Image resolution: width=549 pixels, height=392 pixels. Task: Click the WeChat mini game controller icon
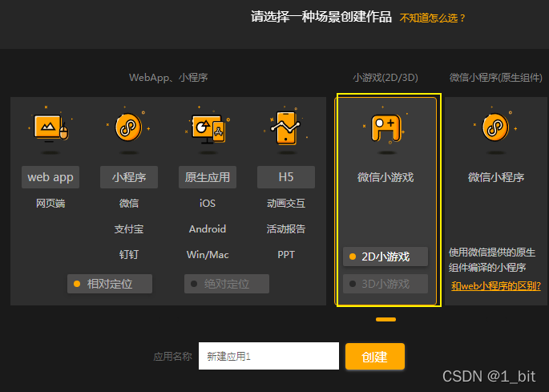[386, 128]
